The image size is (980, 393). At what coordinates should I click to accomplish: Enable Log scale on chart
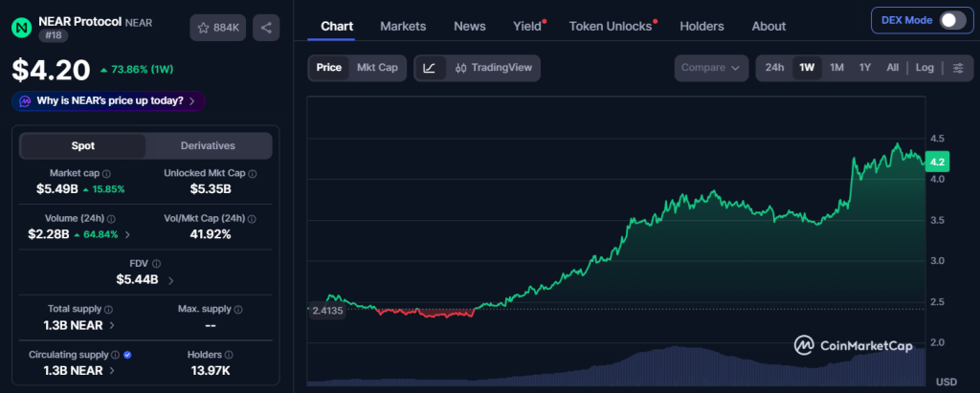click(x=925, y=68)
